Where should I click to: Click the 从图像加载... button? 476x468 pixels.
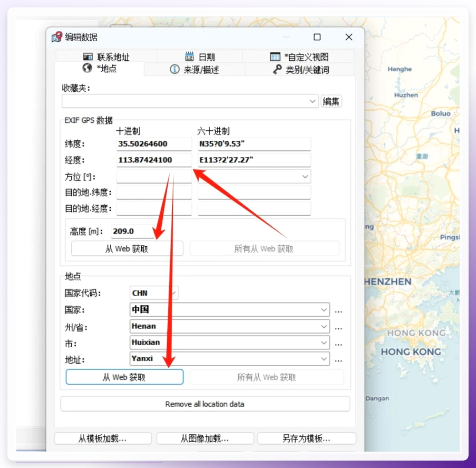coord(205,438)
